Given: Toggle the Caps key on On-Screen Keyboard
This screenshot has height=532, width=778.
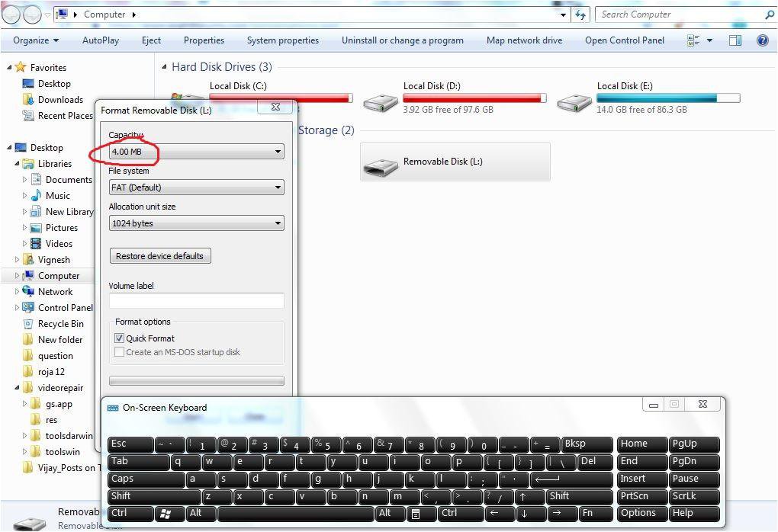Looking at the screenshot, I should (x=146, y=479).
